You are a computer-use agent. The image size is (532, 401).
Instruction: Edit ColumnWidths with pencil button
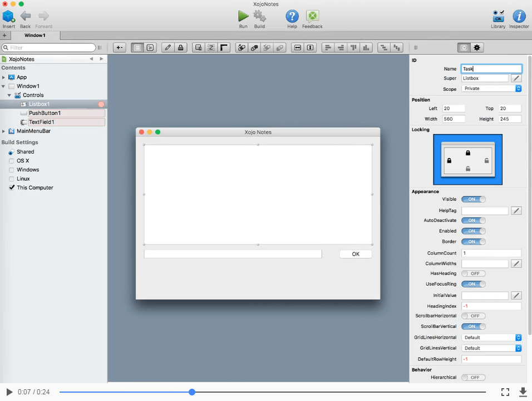pyautogui.click(x=516, y=263)
